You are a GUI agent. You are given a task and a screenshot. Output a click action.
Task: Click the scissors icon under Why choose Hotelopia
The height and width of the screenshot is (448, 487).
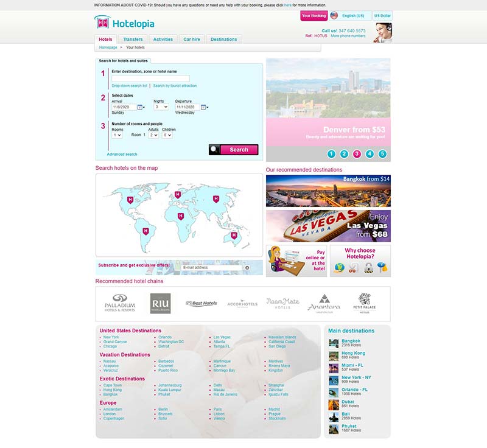[x=352, y=268]
